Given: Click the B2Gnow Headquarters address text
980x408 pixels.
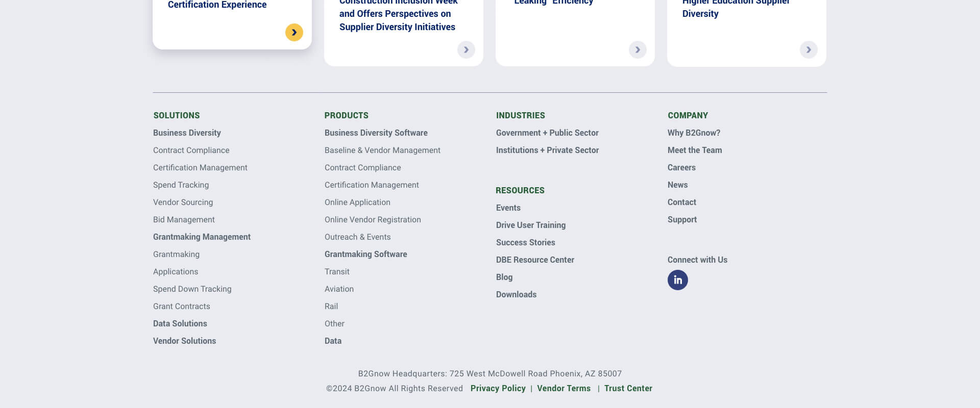Looking at the screenshot, I should [x=490, y=373].
